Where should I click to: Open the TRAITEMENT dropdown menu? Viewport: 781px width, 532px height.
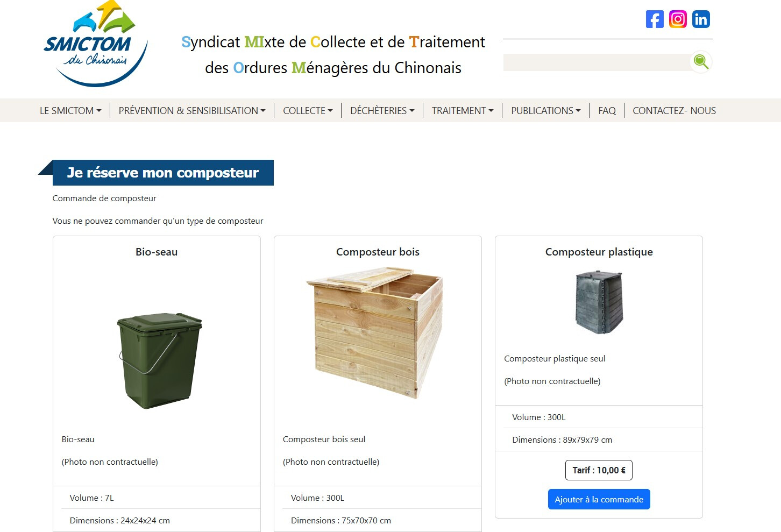point(463,111)
